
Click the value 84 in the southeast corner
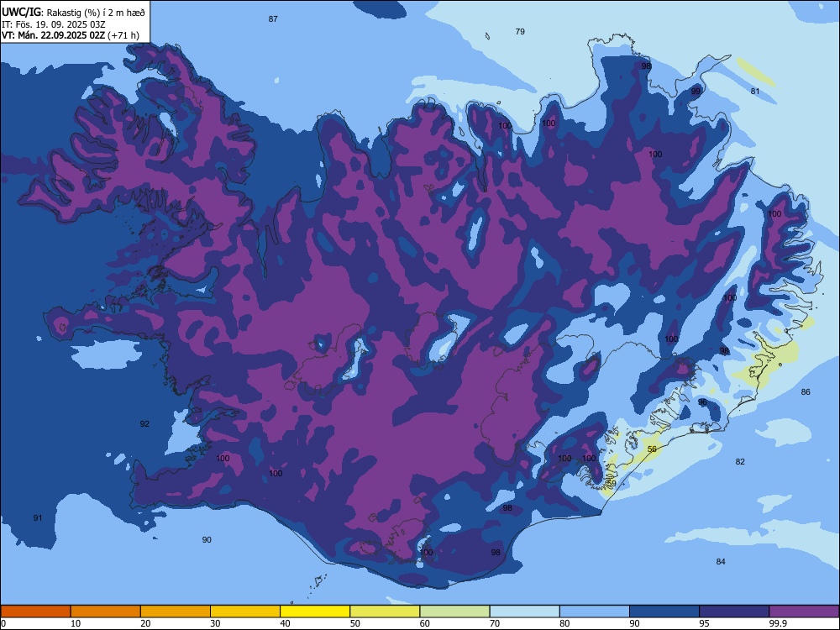(721, 561)
